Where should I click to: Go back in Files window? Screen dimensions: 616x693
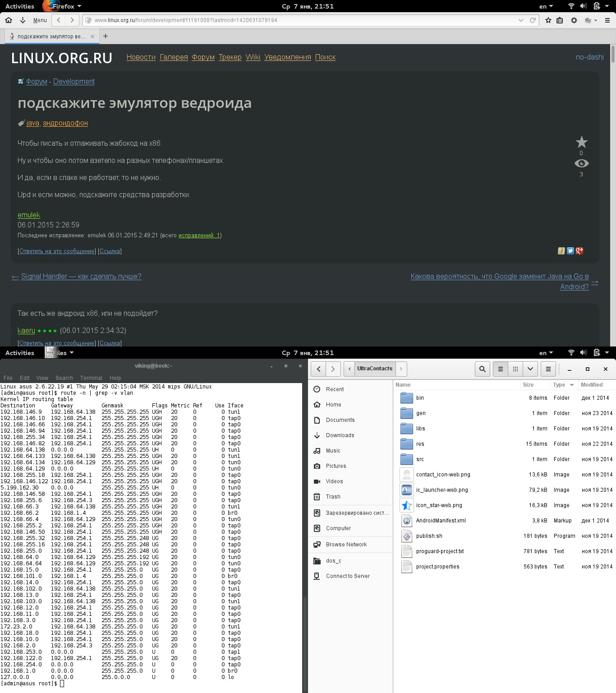coord(318,369)
